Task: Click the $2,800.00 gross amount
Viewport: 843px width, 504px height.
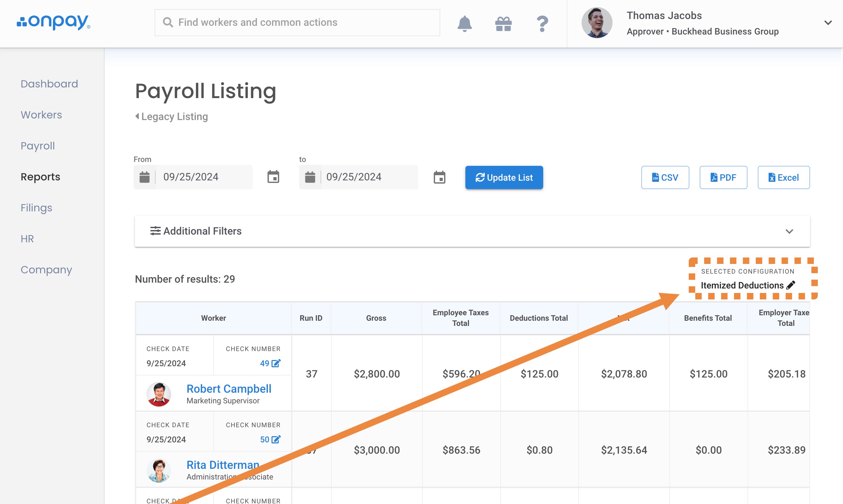Action: point(377,374)
